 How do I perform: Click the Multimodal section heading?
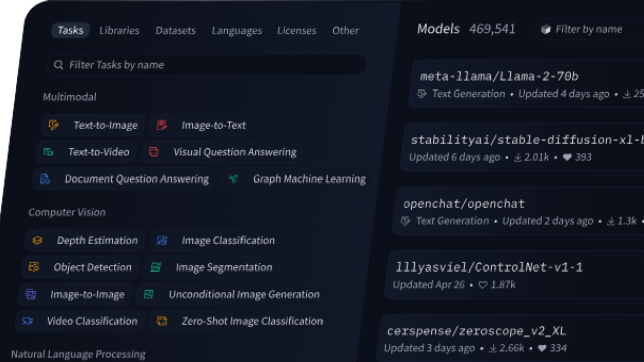click(x=69, y=97)
